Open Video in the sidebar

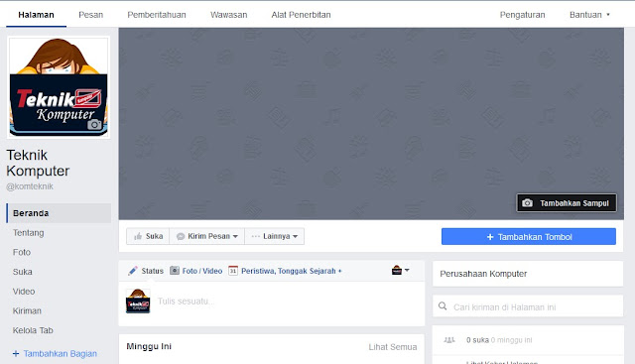pos(24,292)
